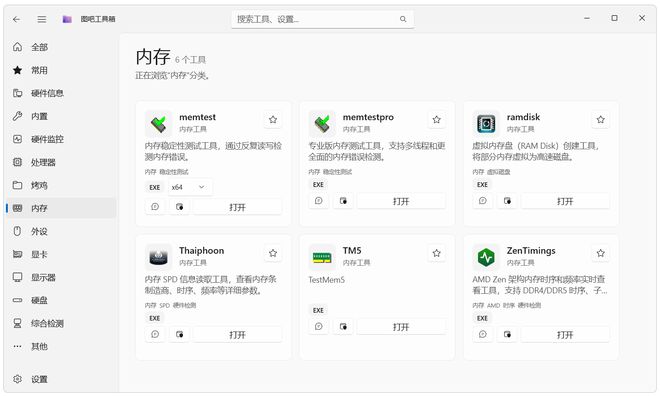
Task: Open TM5 with the 打开 button
Action: (401, 327)
